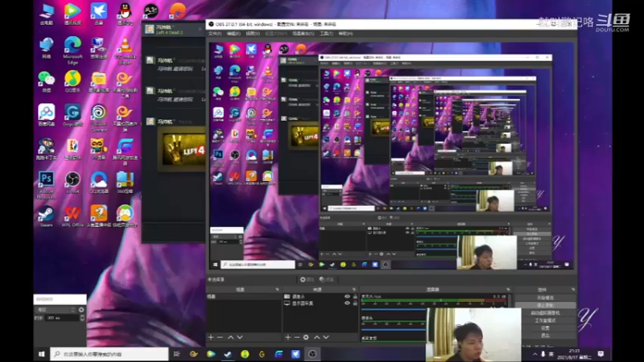Add a new source with the plus icon

288,337
